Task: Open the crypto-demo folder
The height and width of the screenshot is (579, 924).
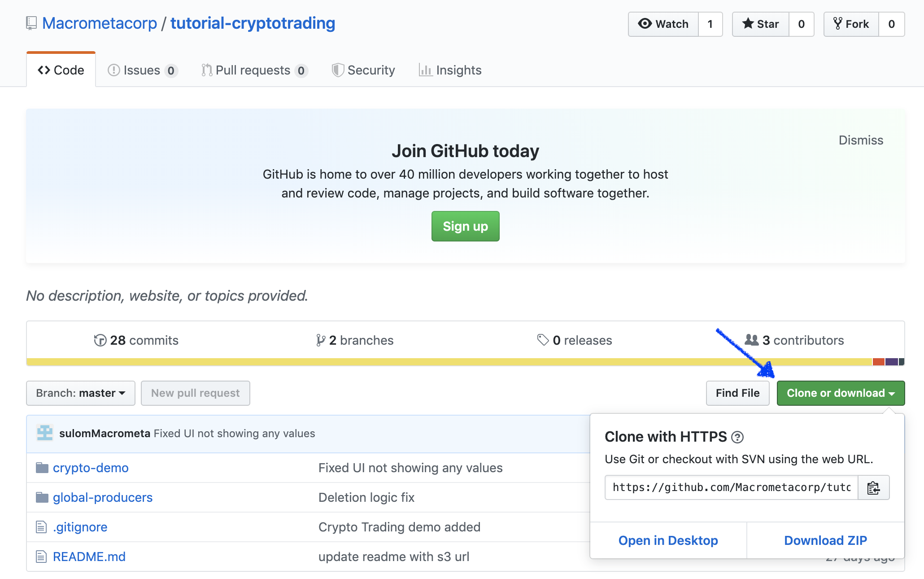Action: [91, 468]
